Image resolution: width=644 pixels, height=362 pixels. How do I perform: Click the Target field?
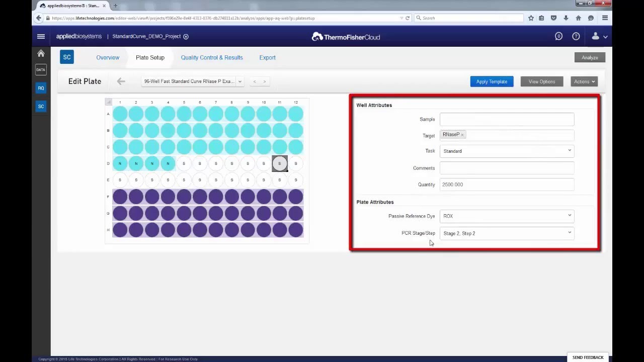pos(507,135)
